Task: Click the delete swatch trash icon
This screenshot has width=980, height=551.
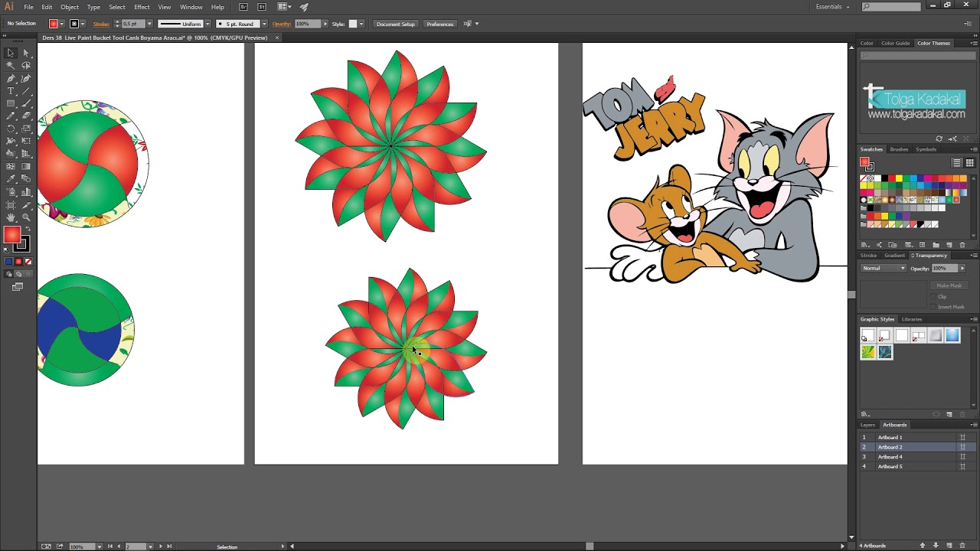Action: (962, 245)
